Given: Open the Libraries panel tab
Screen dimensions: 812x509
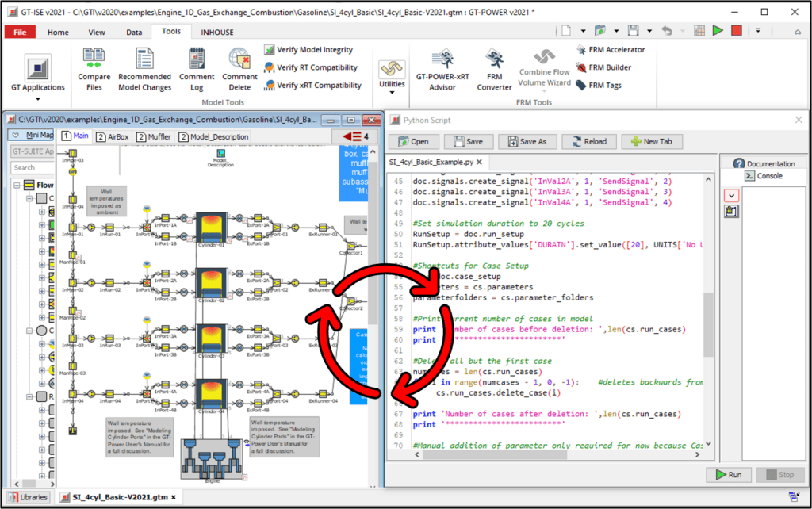Looking at the screenshot, I should (x=28, y=497).
